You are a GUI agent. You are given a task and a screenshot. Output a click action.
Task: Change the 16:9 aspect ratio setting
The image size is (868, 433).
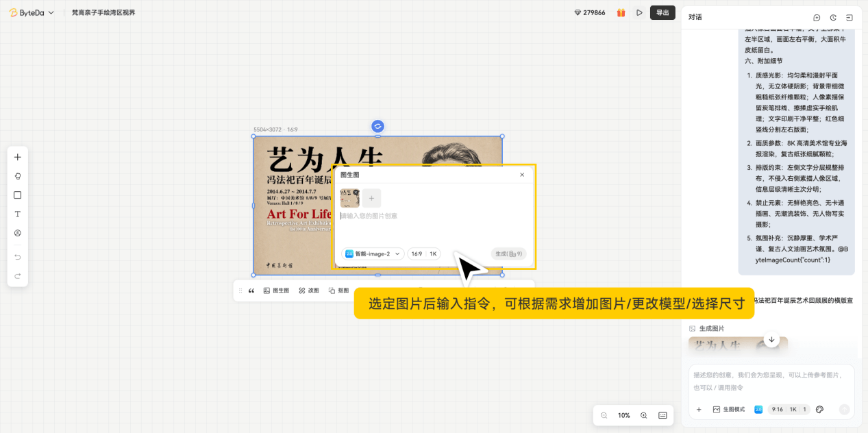pyautogui.click(x=417, y=253)
